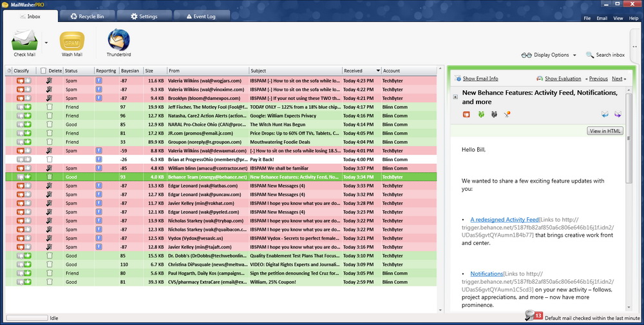The width and height of the screenshot is (644, 325).
Task: Click the Show Evaluation gauge icon
Action: click(x=540, y=79)
